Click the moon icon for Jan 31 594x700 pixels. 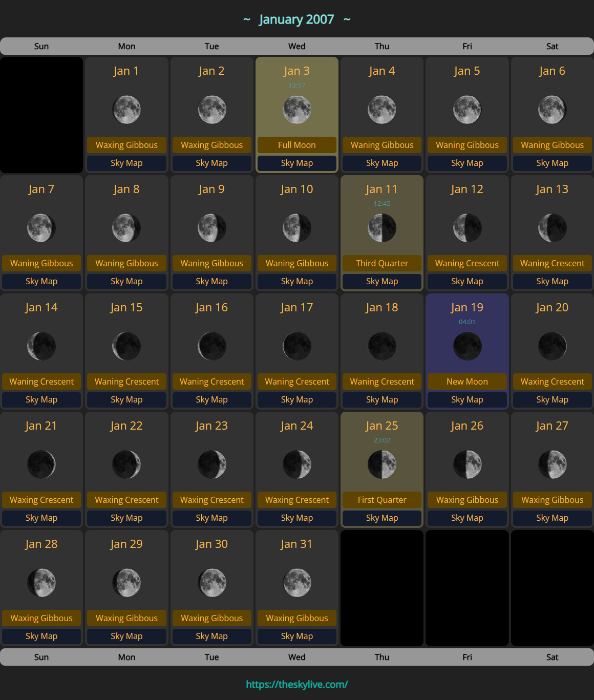(296, 583)
